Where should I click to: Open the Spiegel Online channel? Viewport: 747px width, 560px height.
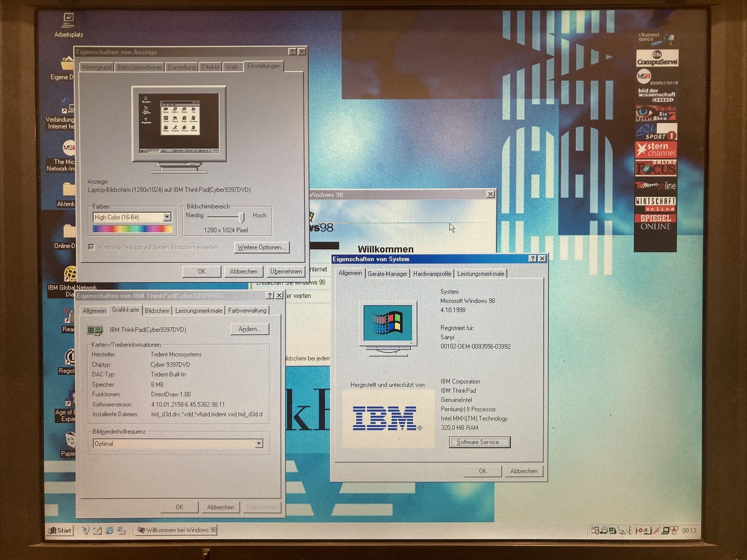(x=655, y=222)
